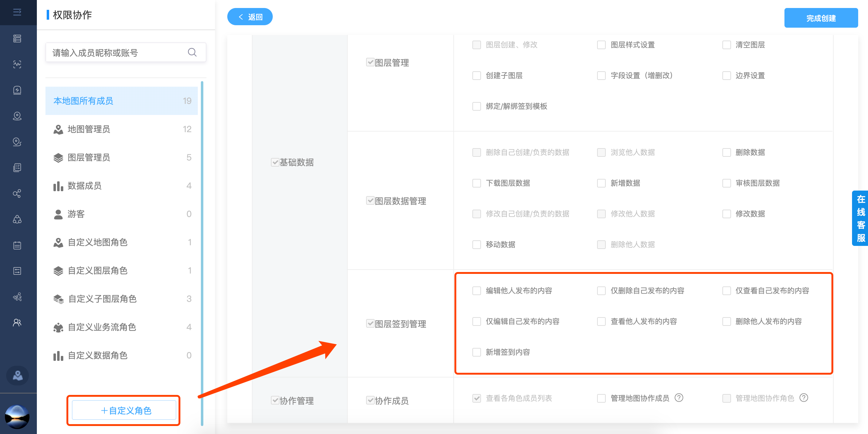Select the 自定义子图层角色 item
This screenshot has width=868, height=434.
[x=122, y=299]
